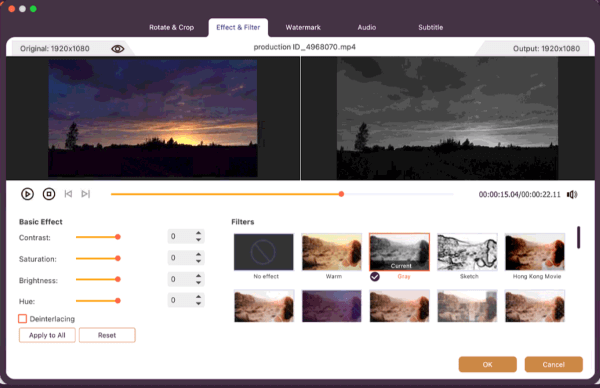Screen dimensions: 600x388
Task: Click the Apply to All button
Action: (x=47, y=335)
